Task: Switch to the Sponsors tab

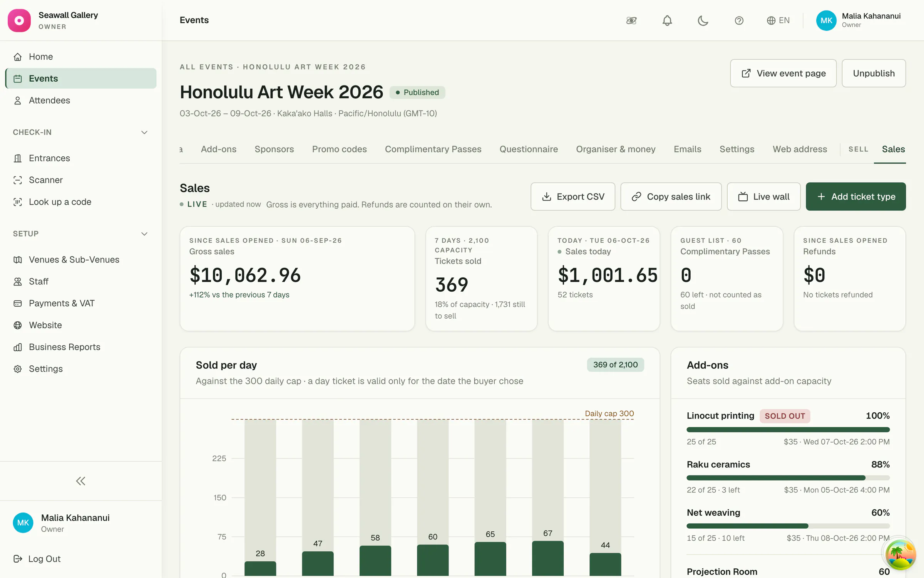Action: [274, 149]
